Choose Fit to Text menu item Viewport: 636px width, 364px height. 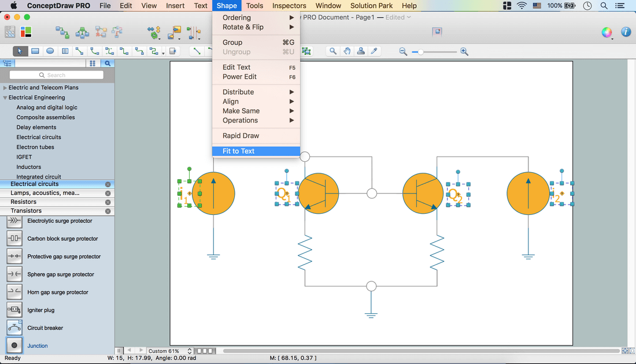238,151
